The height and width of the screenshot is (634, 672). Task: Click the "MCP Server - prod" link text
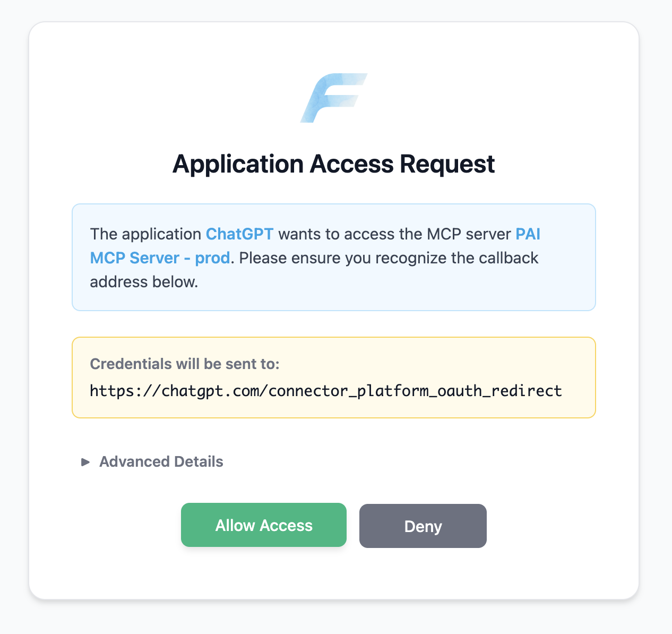(160, 258)
